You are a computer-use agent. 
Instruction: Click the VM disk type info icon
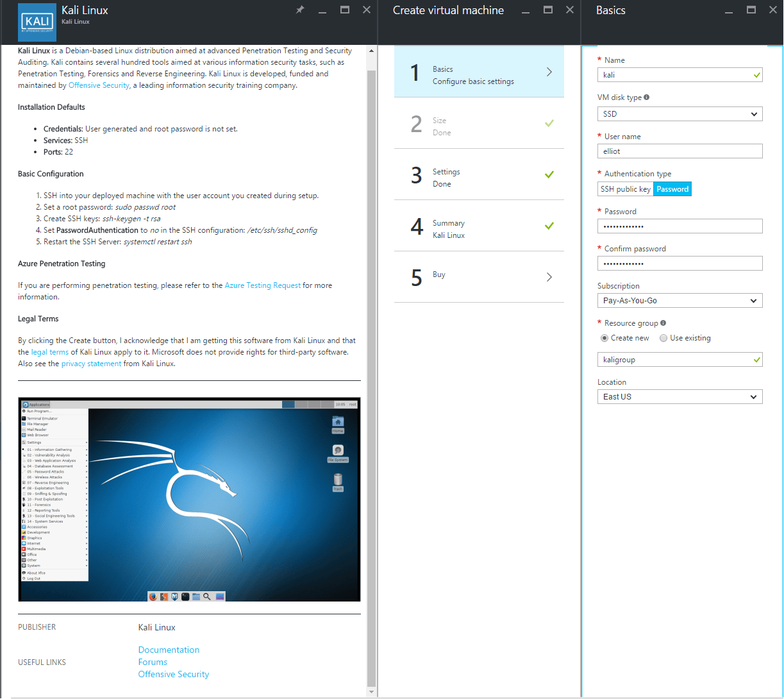pyautogui.click(x=646, y=97)
